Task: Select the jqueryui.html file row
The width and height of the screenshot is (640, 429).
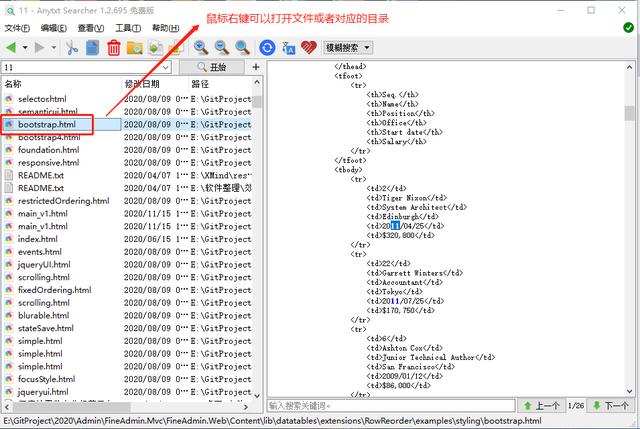Action: (127, 392)
